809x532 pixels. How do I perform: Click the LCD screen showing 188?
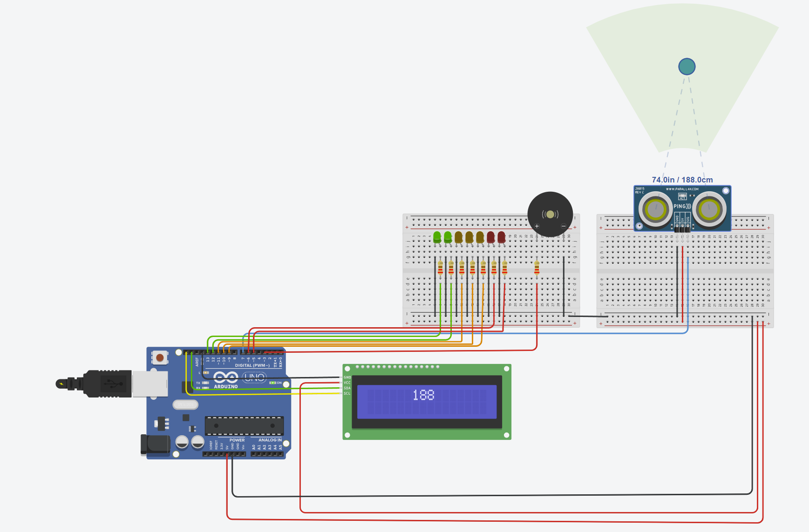(427, 401)
